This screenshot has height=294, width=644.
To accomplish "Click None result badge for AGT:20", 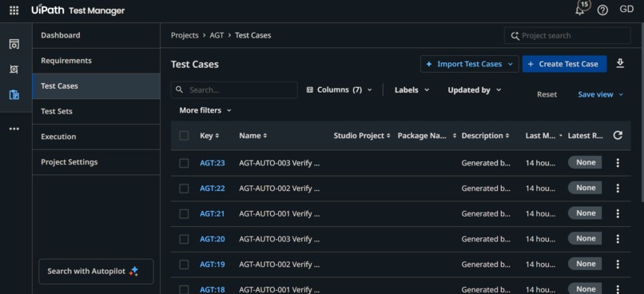I will 585,239.
